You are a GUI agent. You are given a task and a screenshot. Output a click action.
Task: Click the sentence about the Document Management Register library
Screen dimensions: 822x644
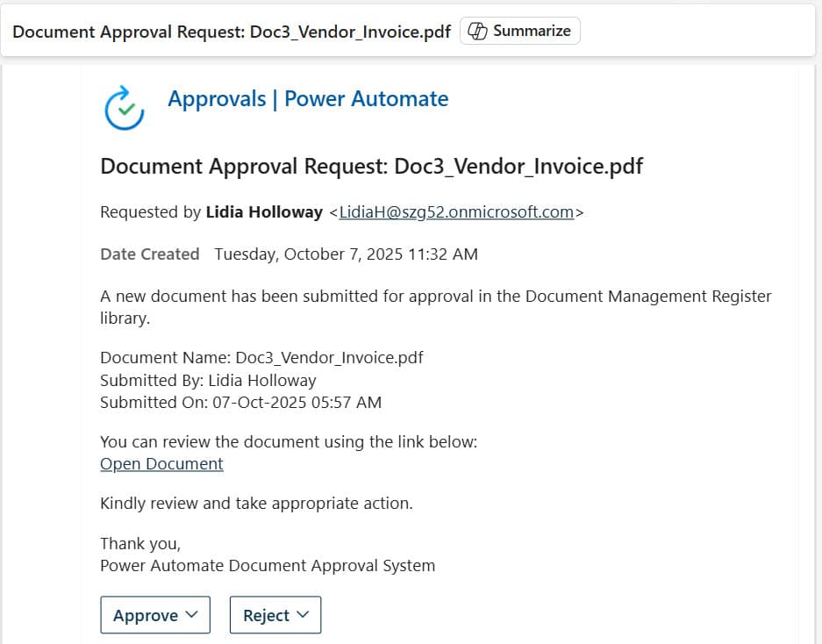[x=436, y=307]
